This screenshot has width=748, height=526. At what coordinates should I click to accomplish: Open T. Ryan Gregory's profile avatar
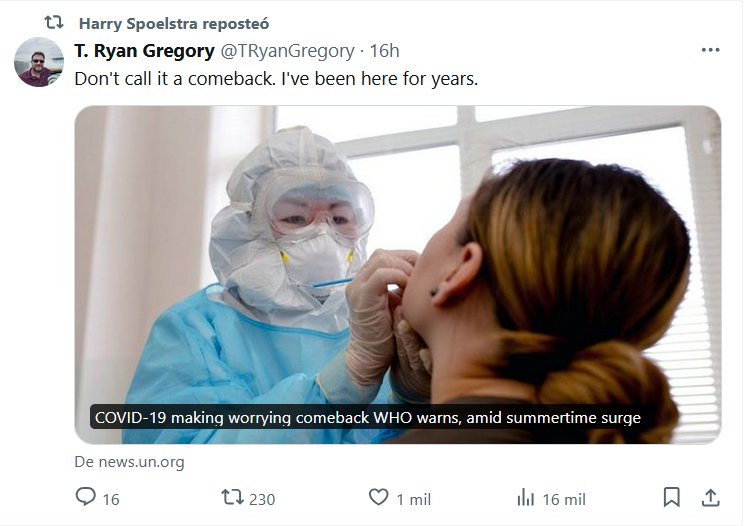[39, 62]
